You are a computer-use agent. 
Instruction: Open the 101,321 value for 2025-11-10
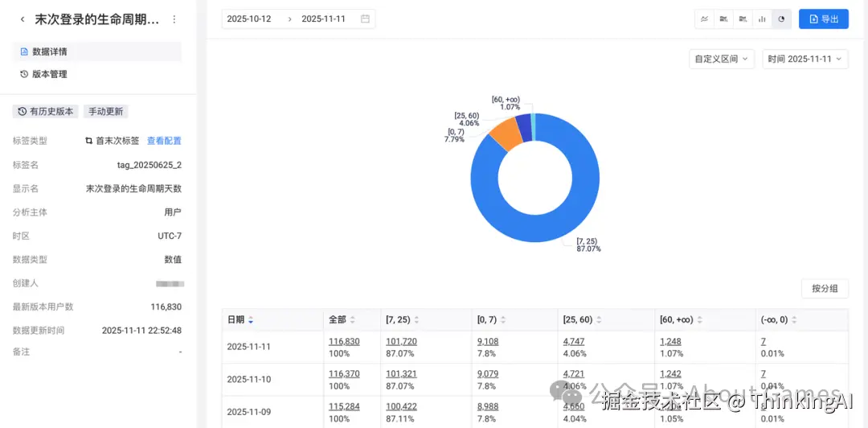[401, 374]
